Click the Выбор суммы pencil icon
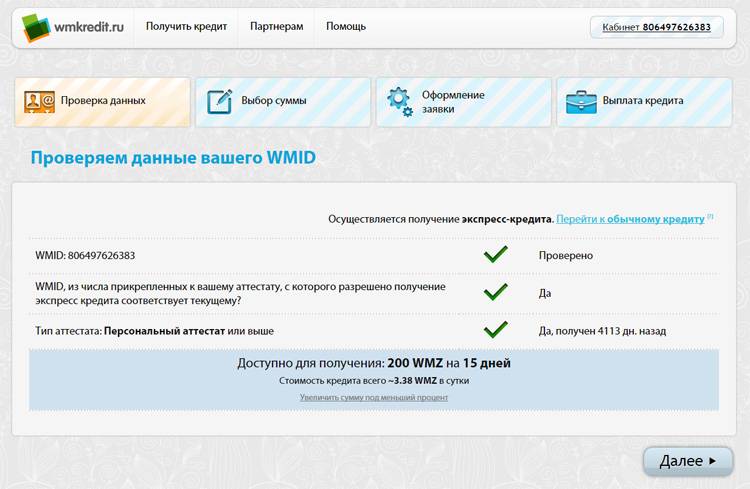Image resolution: width=750 pixels, height=489 pixels. click(220, 101)
